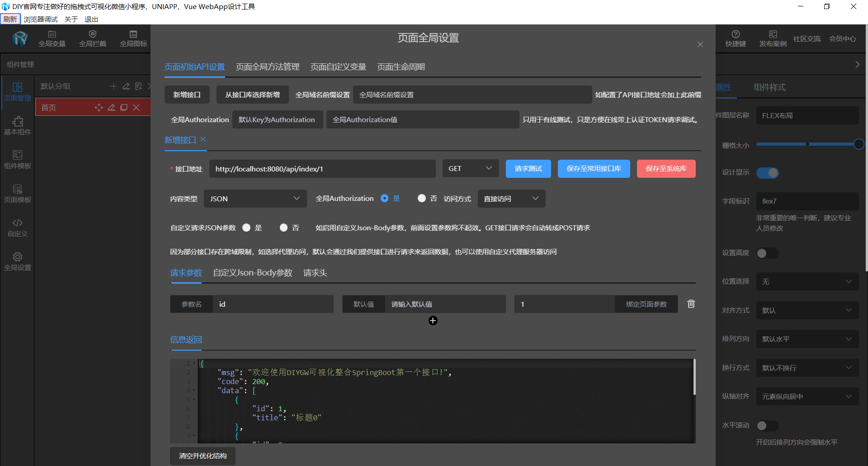Click move icon on 首页 row

(x=99, y=107)
